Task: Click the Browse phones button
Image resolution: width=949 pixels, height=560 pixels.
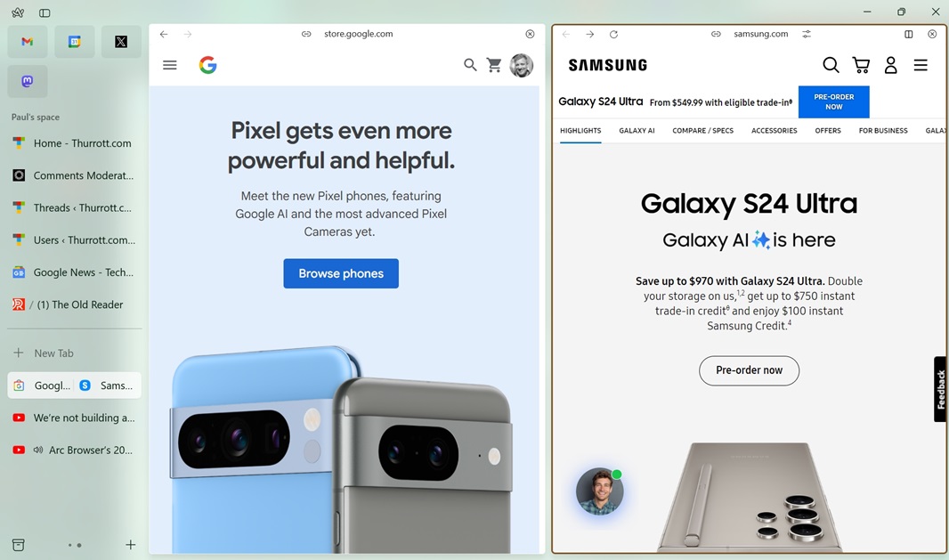Action: (x=341, y=273)
